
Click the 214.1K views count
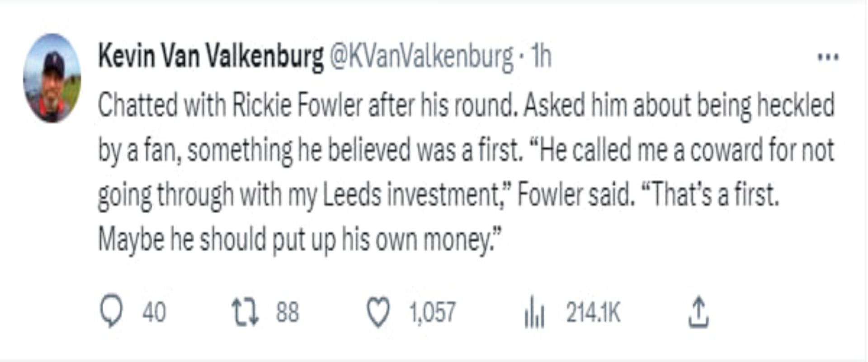tap(594, 312)
